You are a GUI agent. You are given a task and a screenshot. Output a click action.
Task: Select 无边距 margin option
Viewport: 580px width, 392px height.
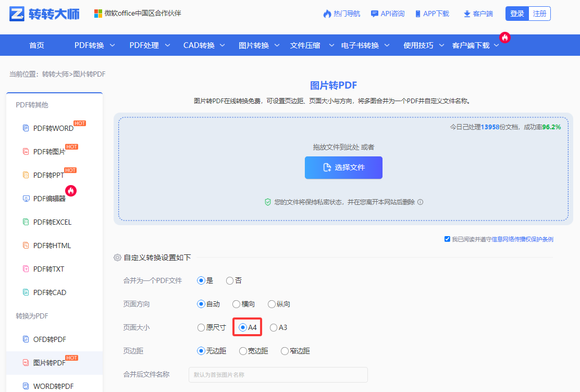(x=201, y=351)
